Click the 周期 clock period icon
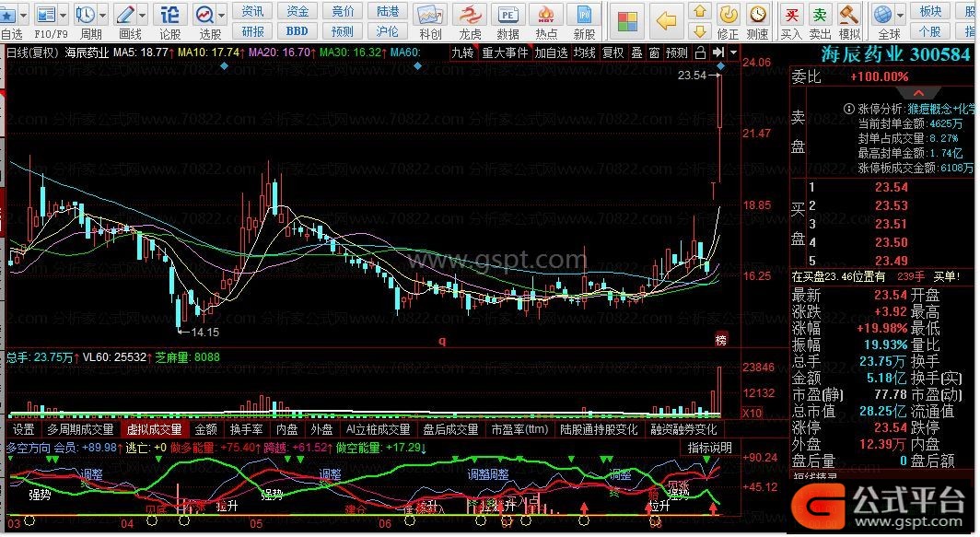The height and width of the screenshot is (537, 980). [x=85, y=15]
